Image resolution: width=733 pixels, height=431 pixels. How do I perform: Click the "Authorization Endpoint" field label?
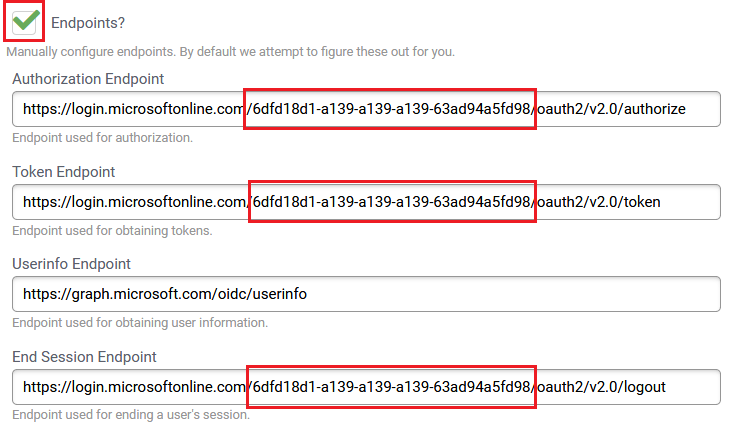88,79
